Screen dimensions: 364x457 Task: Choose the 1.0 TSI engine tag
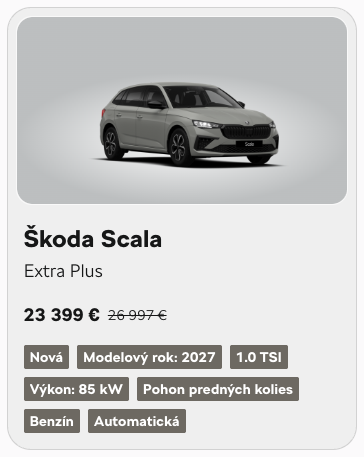259,357
